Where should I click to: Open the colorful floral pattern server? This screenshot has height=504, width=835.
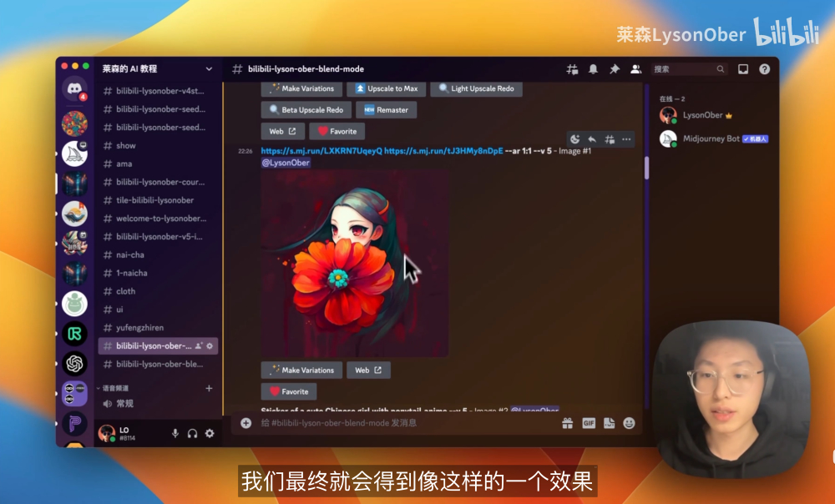point(74,123)
